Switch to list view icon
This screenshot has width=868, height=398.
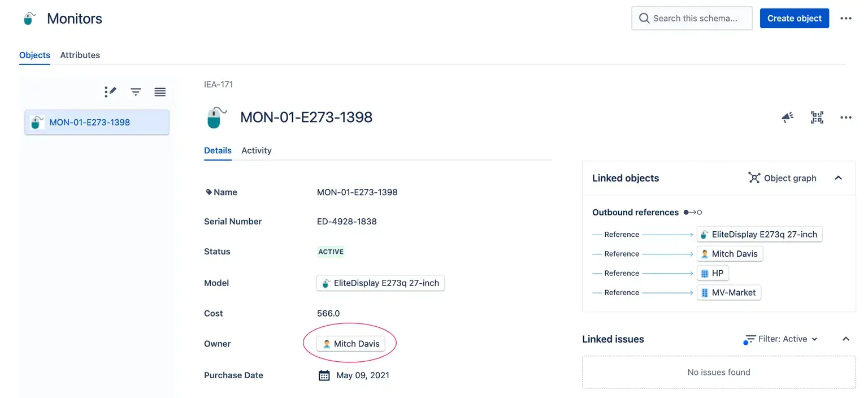pos(160,92)
